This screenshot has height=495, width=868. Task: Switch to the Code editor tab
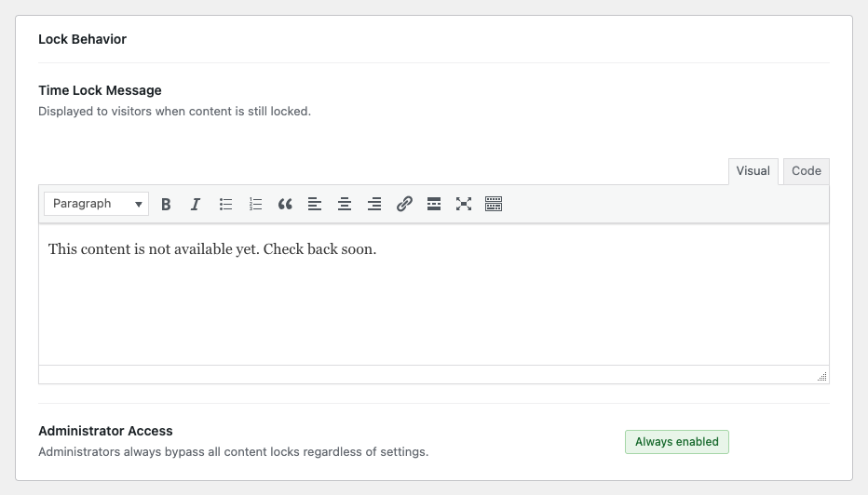tap(806, 171)
